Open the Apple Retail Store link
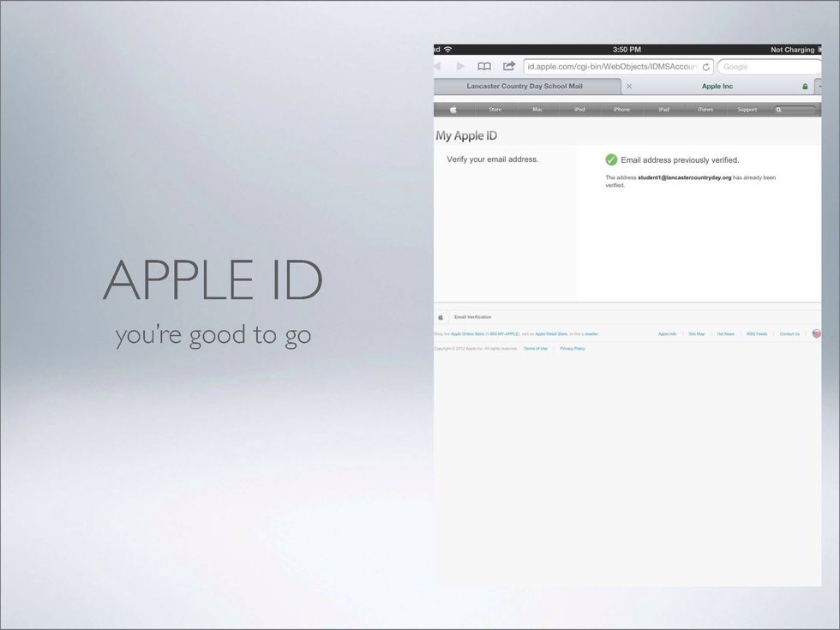This screenshot has height=630, width=840. pos(551,333)
